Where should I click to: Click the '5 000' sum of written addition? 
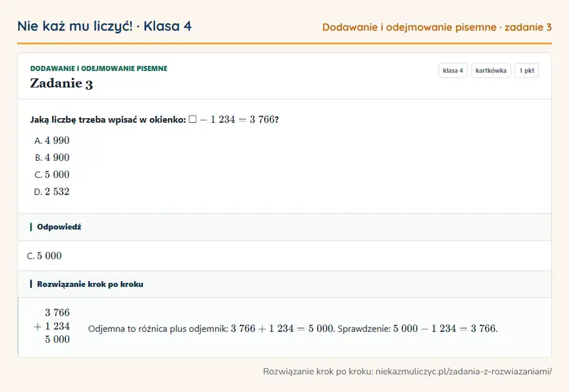pos(58,340)
